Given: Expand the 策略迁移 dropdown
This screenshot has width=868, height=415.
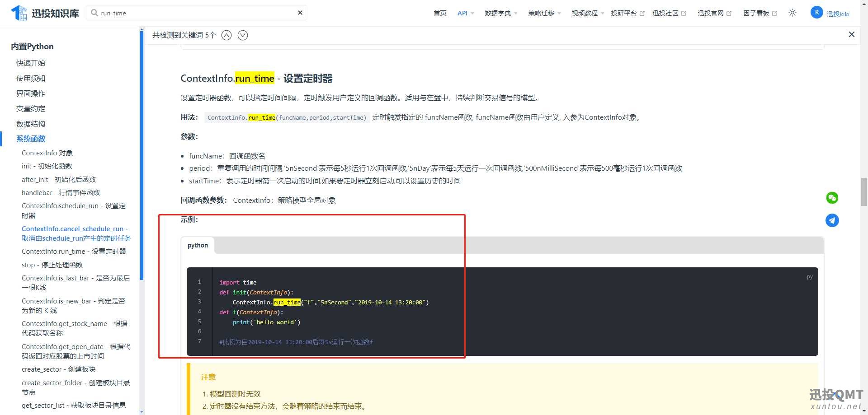Looking at the screenshot, I should point(544,13).
